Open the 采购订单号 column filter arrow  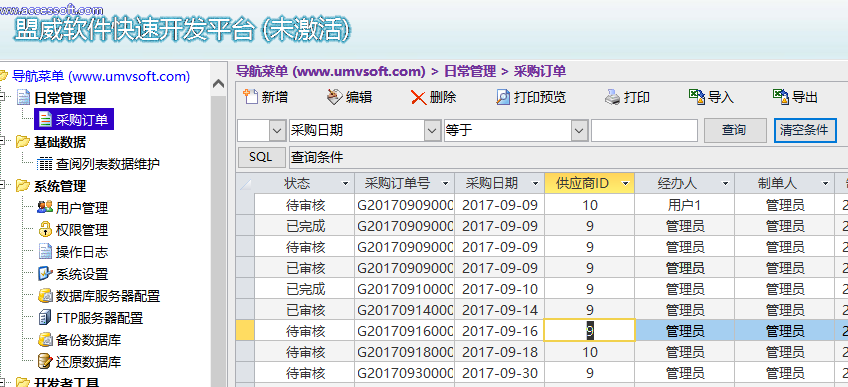pyautogui.click(x=446, y=184)
